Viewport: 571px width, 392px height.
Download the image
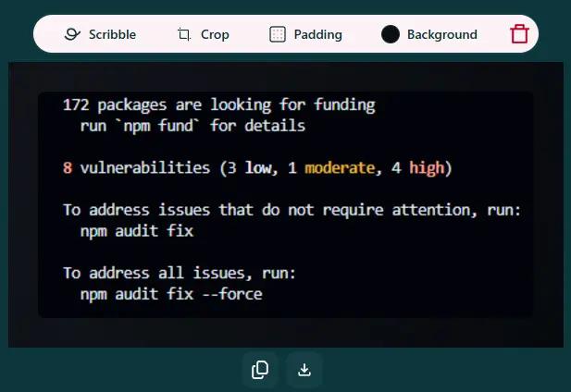[x=304, y=370]
